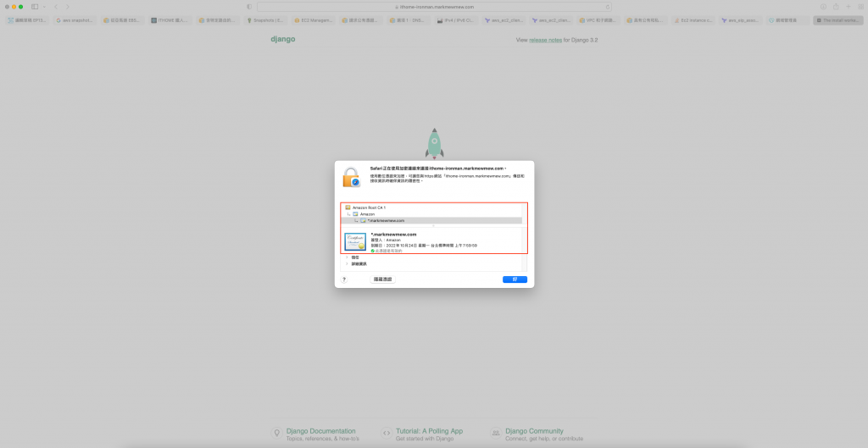
Task: Toggle the Safari sidebar icon
Action: 35,7
